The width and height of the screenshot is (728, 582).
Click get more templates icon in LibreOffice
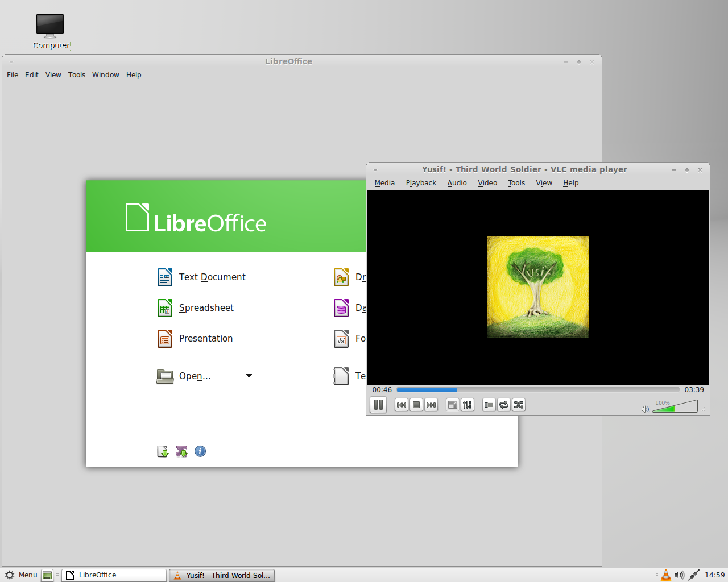point(163,451)
